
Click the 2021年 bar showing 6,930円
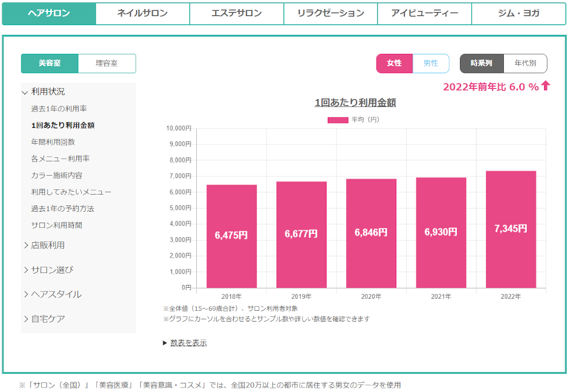[x=441, y=232]
